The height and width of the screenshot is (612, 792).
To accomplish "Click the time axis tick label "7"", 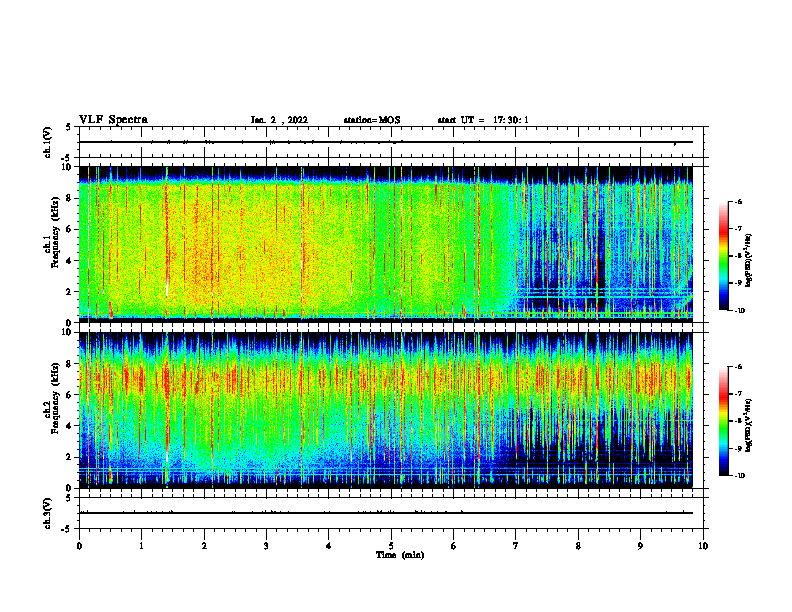I will pyautogui.click(x=516, y=546).
